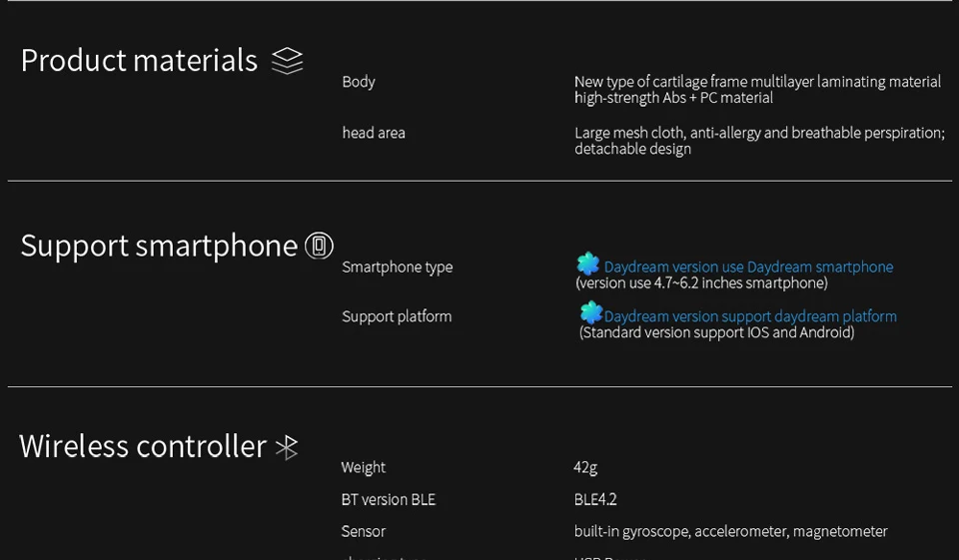Click the Support platform label
Screen dimensions: 959x560
click(397, 316)
